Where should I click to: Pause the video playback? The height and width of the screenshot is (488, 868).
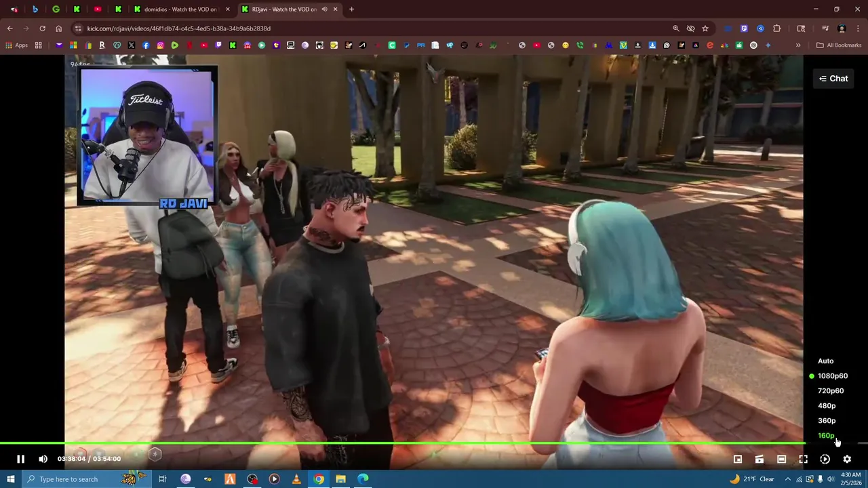20,459
